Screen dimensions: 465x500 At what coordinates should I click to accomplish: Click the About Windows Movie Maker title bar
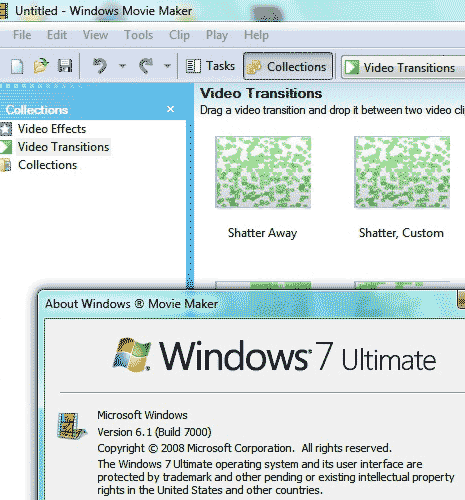pos(250,303)
